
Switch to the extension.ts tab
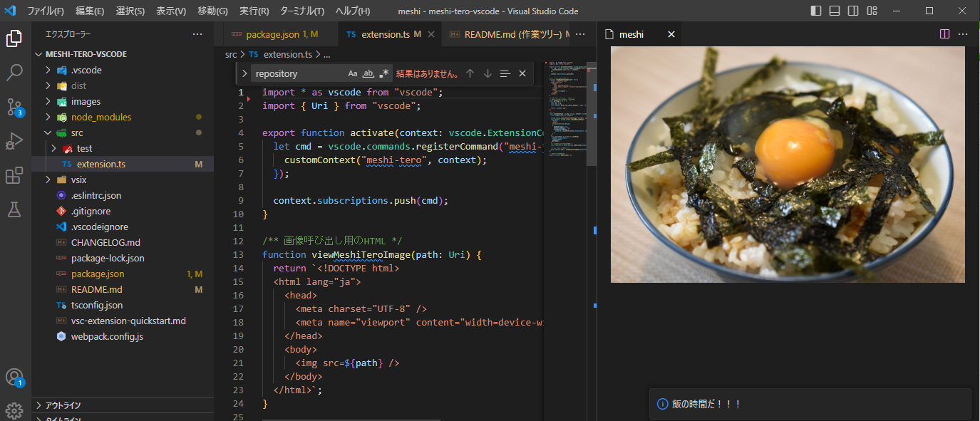[391, 34]
